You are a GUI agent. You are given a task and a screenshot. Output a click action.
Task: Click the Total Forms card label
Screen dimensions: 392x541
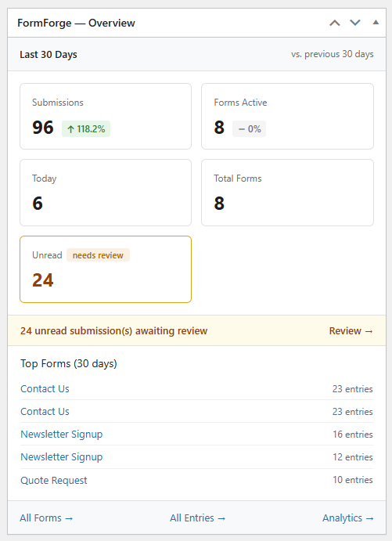(x=238, y=179)
